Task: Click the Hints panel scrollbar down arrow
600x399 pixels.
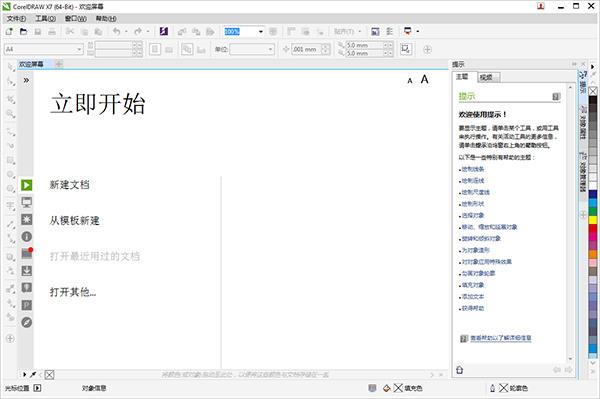Action: tap(570, 359)
